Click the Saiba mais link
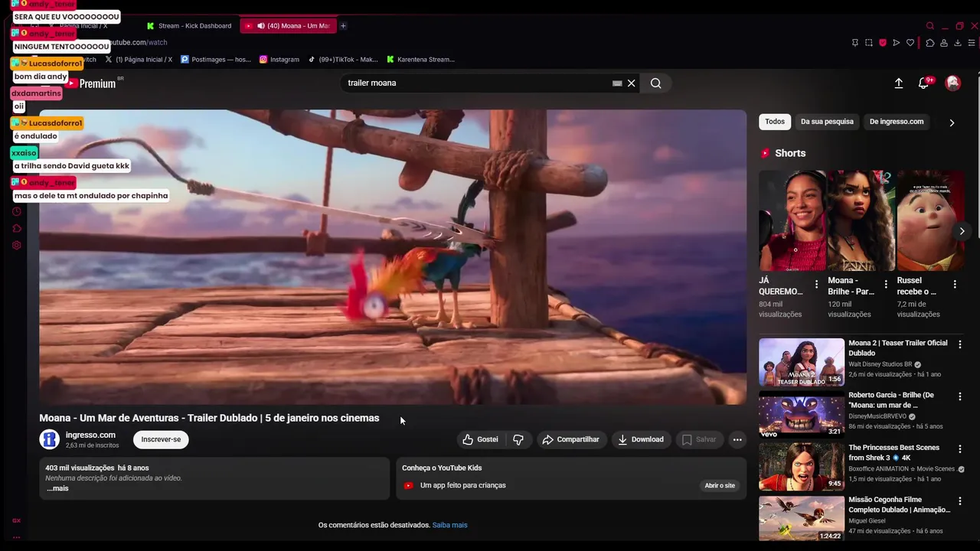The width and height of the screenshot is (980, 551). point(449,525)
